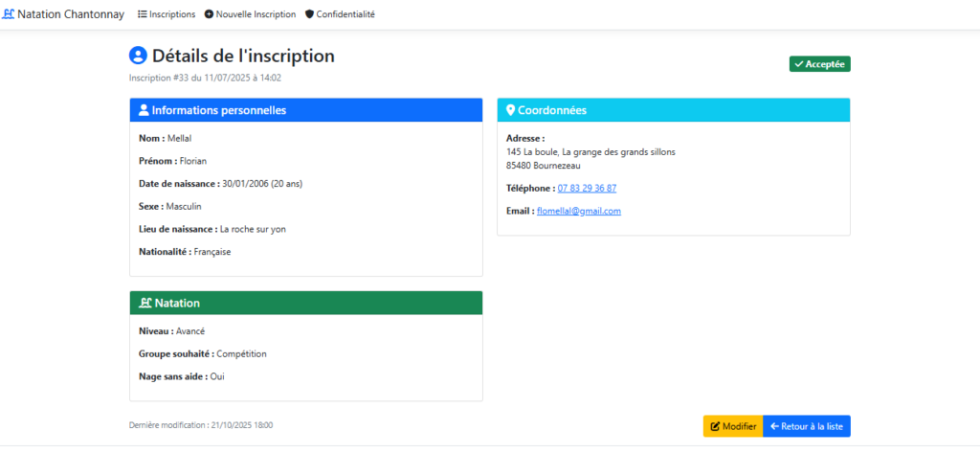
Task: Click the person icon in Informations personnelles header
Action: [x=144, y=110]
